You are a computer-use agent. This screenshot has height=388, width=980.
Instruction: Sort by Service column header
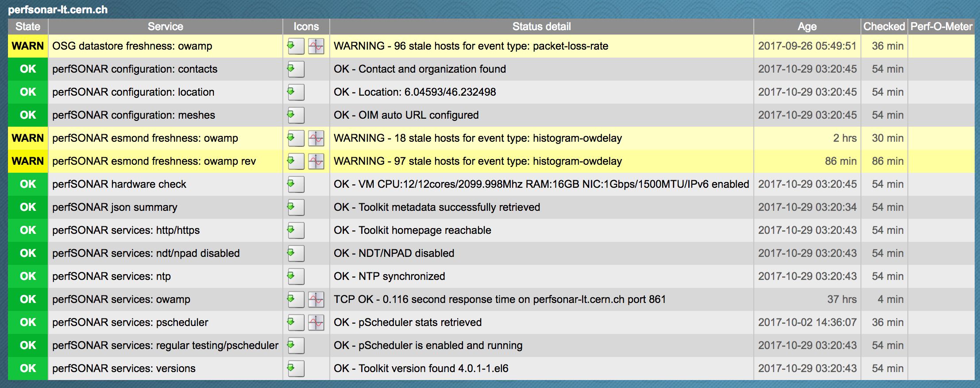tap(165, 27)
